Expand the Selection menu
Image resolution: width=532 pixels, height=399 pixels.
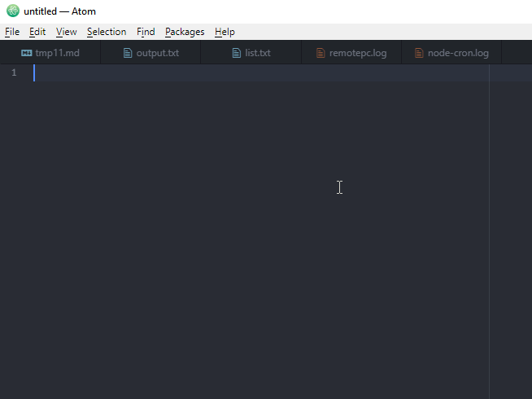point(107,32)
